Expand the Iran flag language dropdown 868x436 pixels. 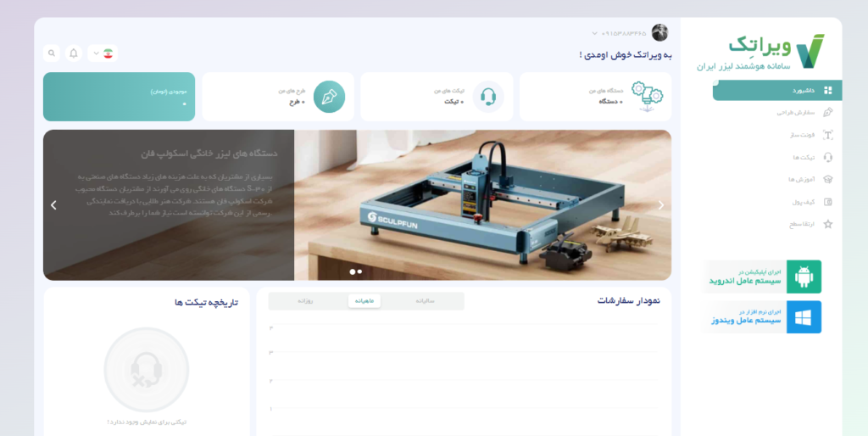[x=103, y=53]
